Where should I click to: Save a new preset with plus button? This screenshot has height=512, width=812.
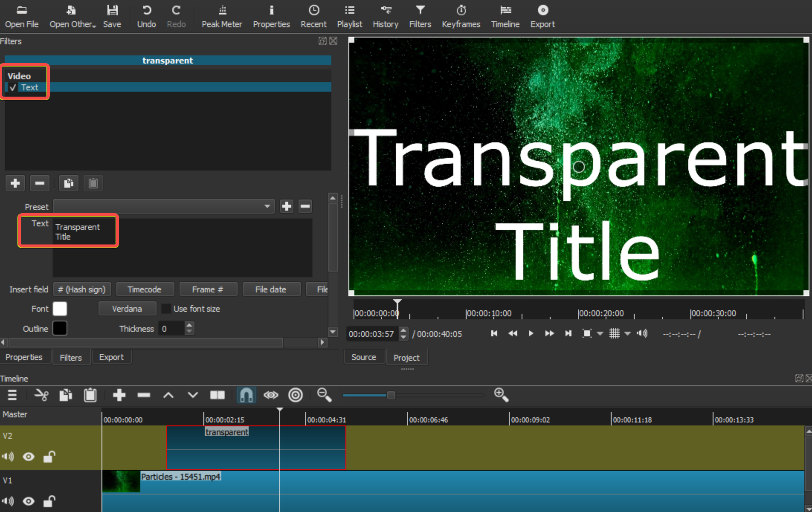pos(286,206)
